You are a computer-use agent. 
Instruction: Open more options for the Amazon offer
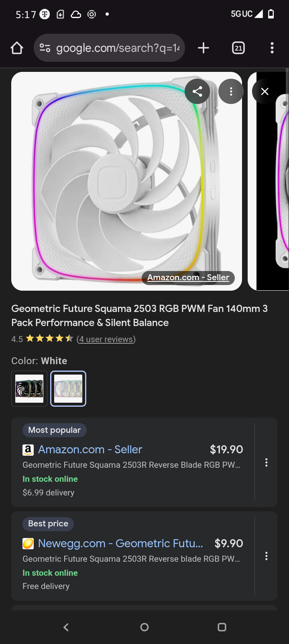coord(266,463)
